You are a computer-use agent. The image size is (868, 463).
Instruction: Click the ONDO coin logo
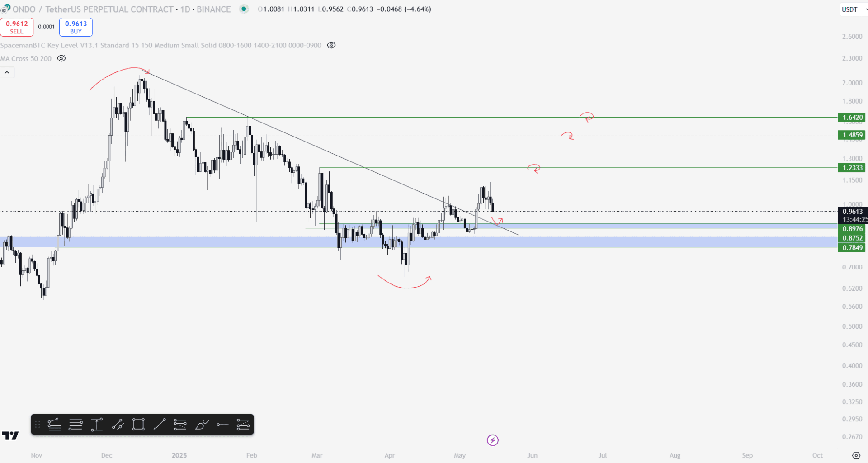click(x=5, y=9)
